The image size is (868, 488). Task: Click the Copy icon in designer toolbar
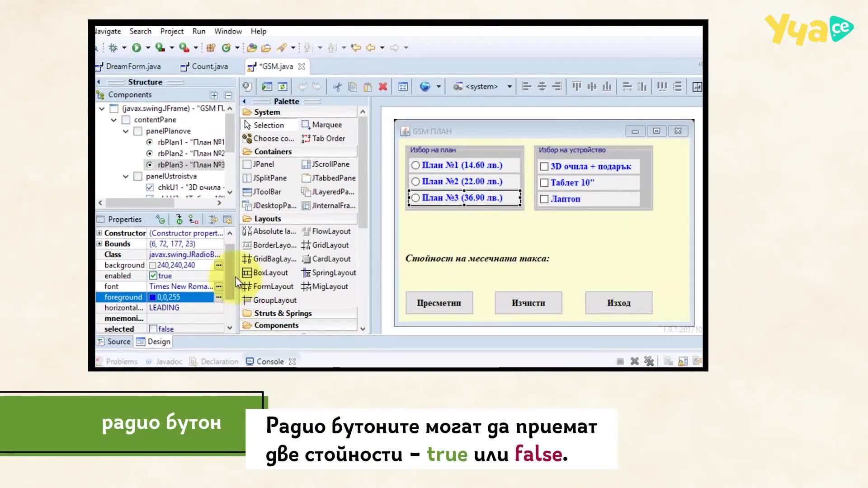pos(353,86)
